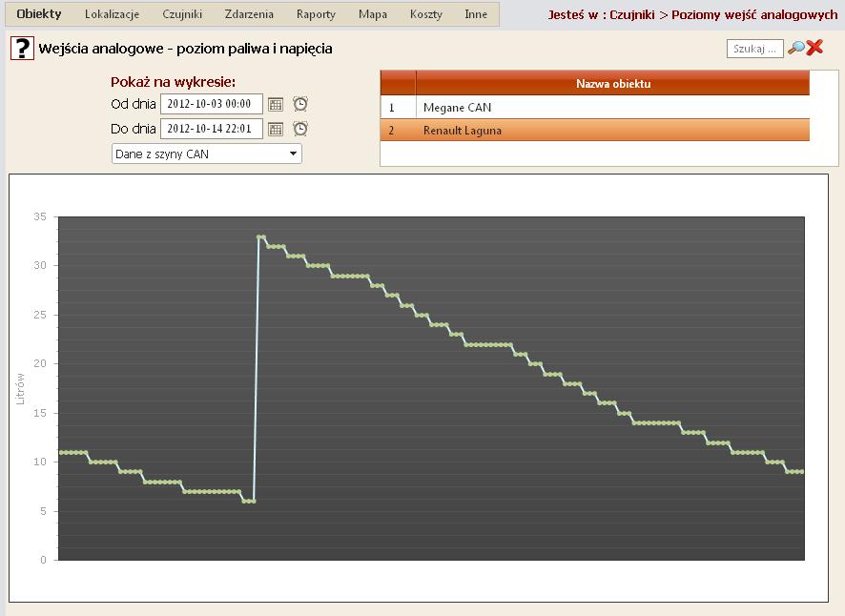Image resolution: width=845 pixels, height=616 pixels.
Task: Click the Czujniki breadcrumb link
Action: pos(632,15)
